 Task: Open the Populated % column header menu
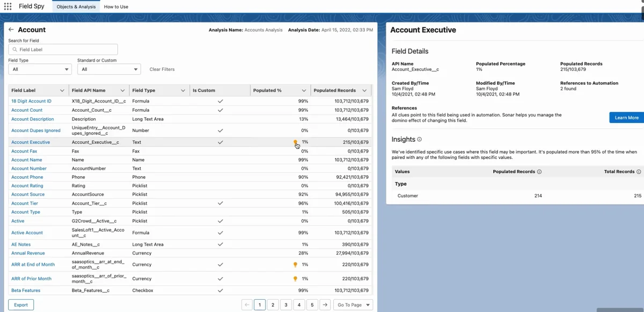(x=304, y=91)
